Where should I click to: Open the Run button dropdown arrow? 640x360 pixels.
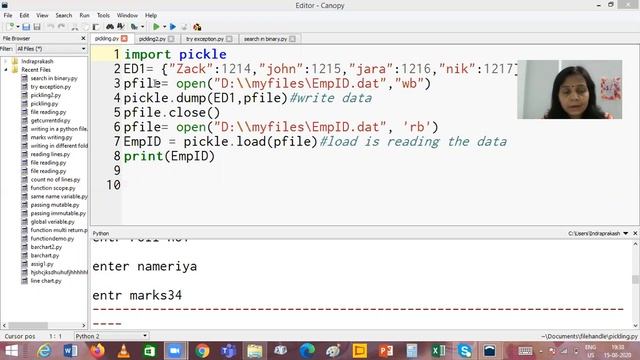click(164, 27)
